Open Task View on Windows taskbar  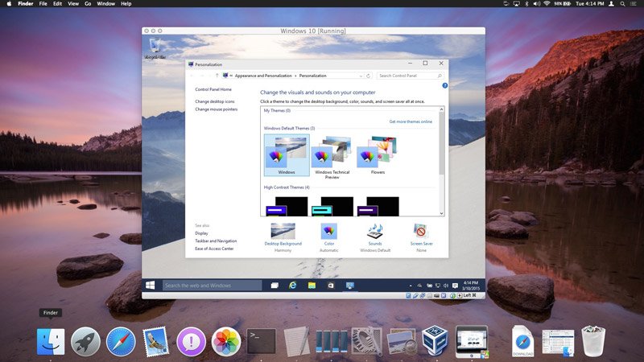(x=275, y=286)
